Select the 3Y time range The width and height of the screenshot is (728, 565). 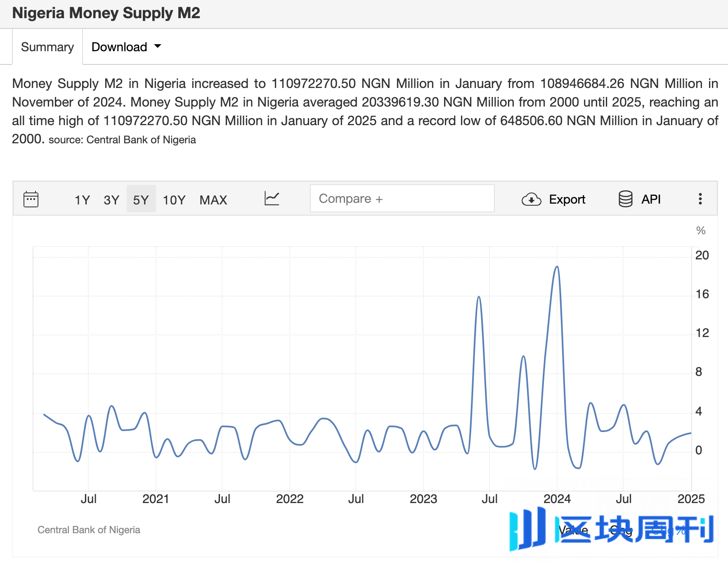pos(111,200)
